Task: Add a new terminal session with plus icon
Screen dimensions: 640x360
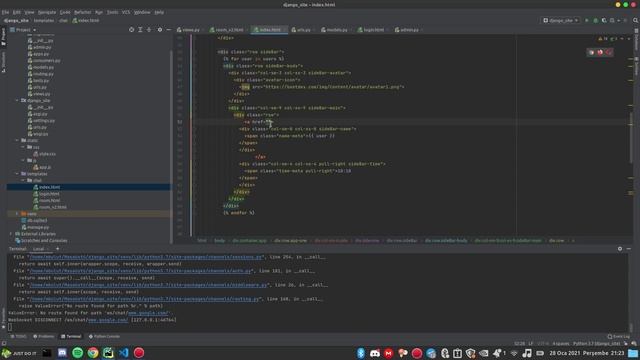Action: click(x=58, y=249)
